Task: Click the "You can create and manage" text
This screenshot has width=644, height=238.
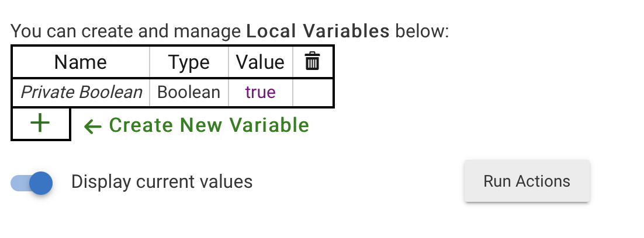Action: point(126,31)
